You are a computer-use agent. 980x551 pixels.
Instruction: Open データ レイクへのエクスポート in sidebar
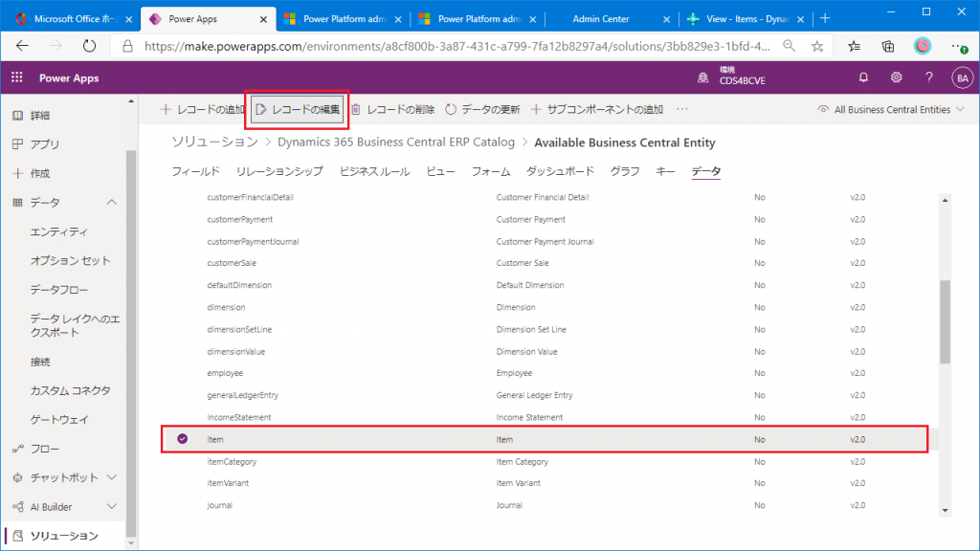coord(75,325)
